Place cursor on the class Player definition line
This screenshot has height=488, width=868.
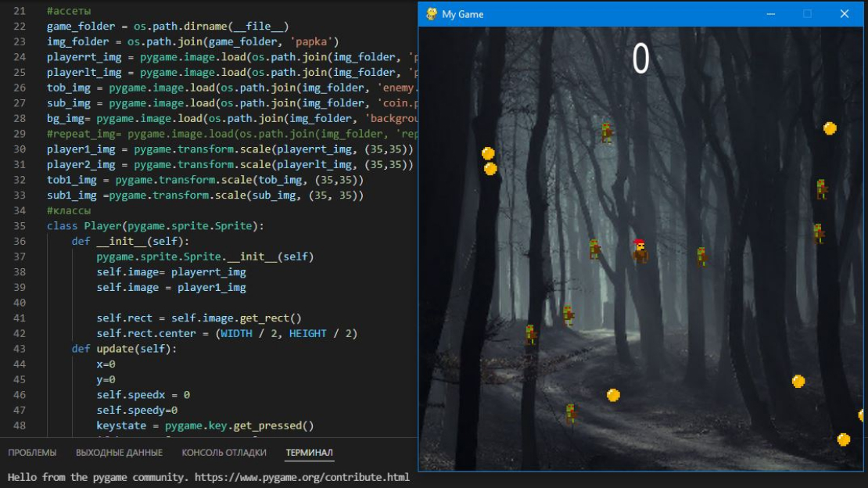point(155,226)
